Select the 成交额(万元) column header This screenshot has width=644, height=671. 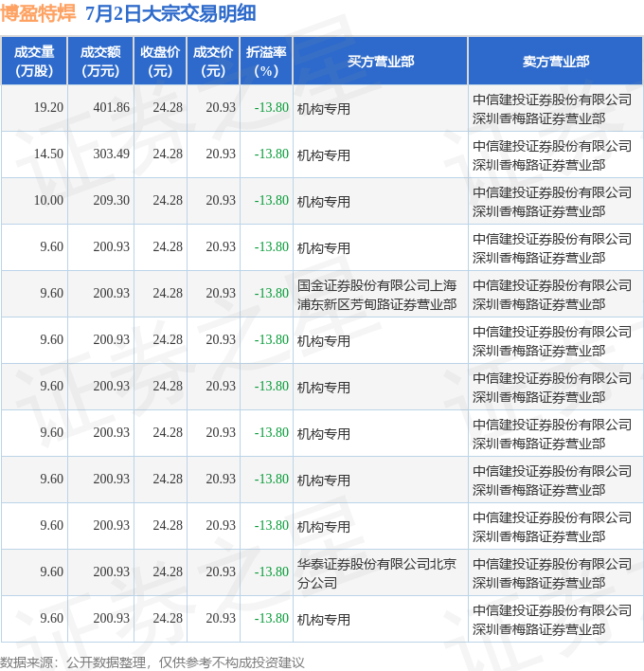pyautogui.click(x=100, y=62)
